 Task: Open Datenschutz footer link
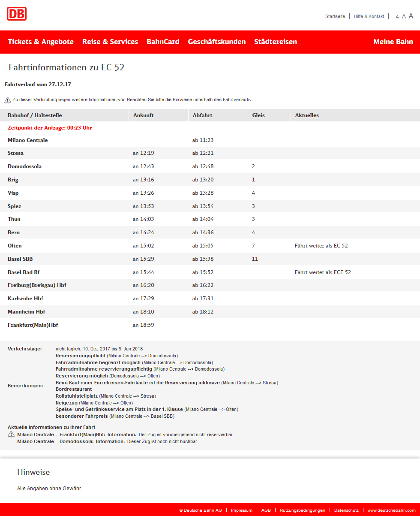(346, 510)
